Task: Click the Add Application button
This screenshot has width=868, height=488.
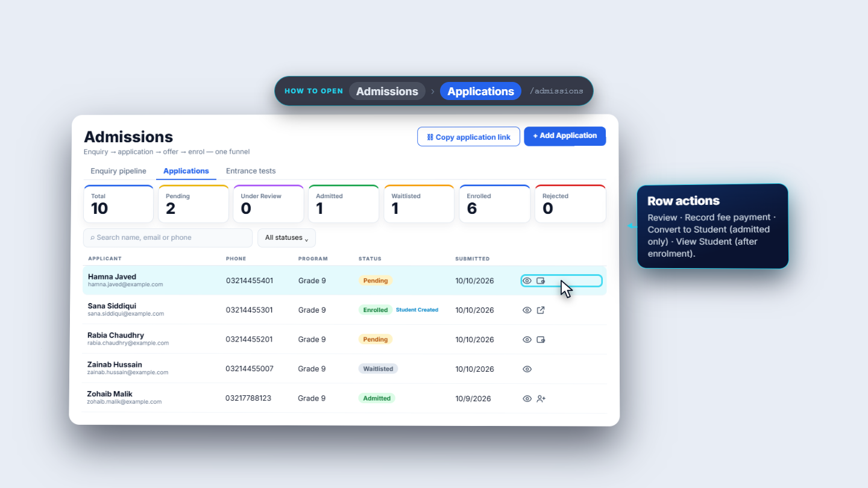Action: (x=565, y=136)
